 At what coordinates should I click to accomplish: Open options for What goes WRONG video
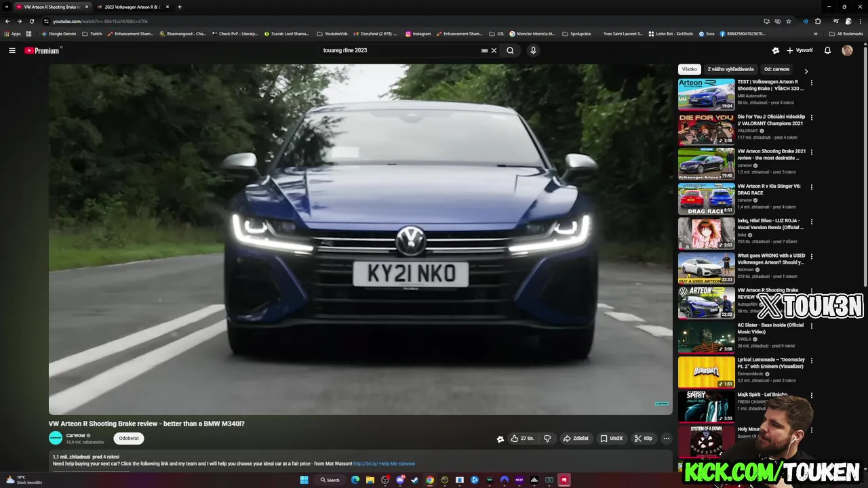[x=812, y=256]
